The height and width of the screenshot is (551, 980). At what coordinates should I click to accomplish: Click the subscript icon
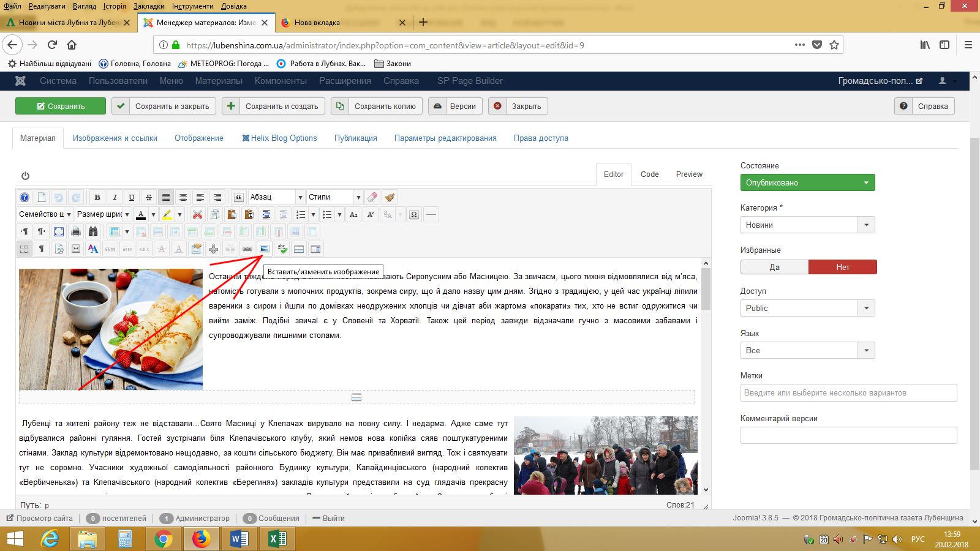tap(353, 214)
